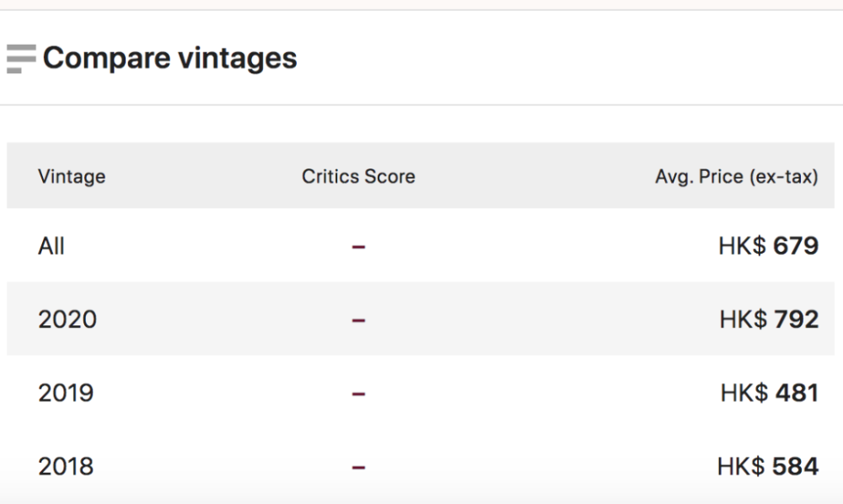This screenshot has width=843, height=504.
Task: Click the Critics Score column header
Action: [358, 177]
